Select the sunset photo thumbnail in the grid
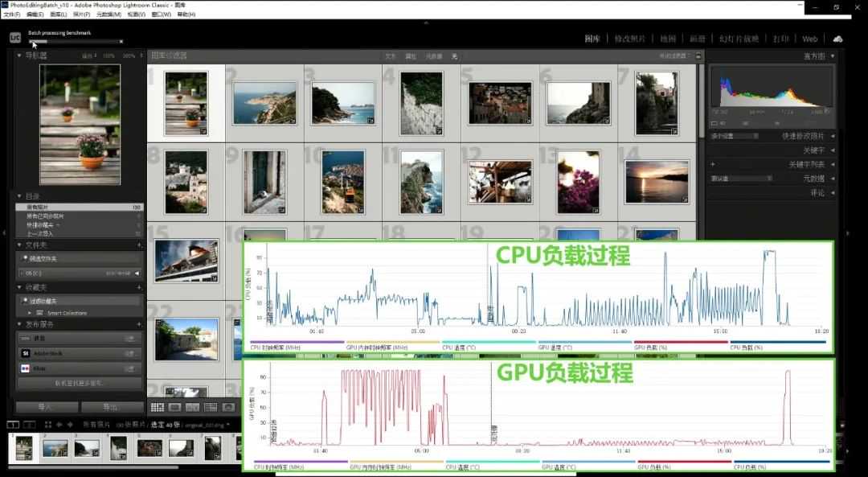The width and height of the screenshot is (868, 477). pos(656,182)
